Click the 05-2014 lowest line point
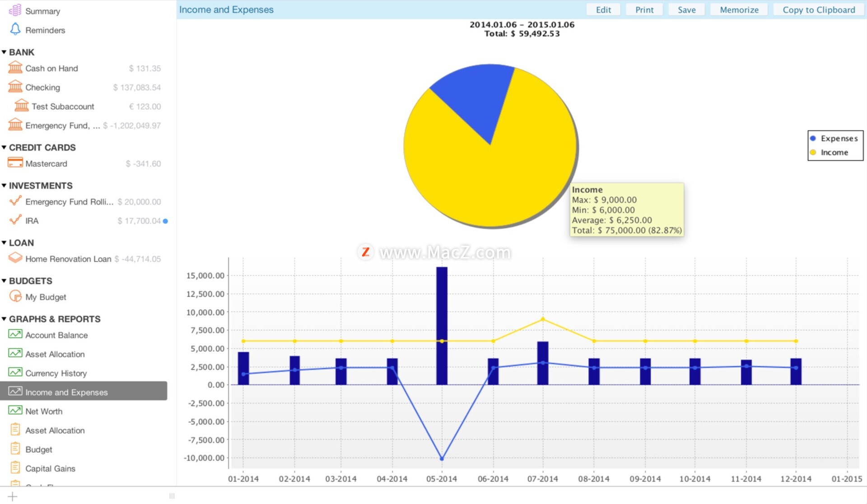The height and width of the screenshot is (504, 867). point(442,458)
